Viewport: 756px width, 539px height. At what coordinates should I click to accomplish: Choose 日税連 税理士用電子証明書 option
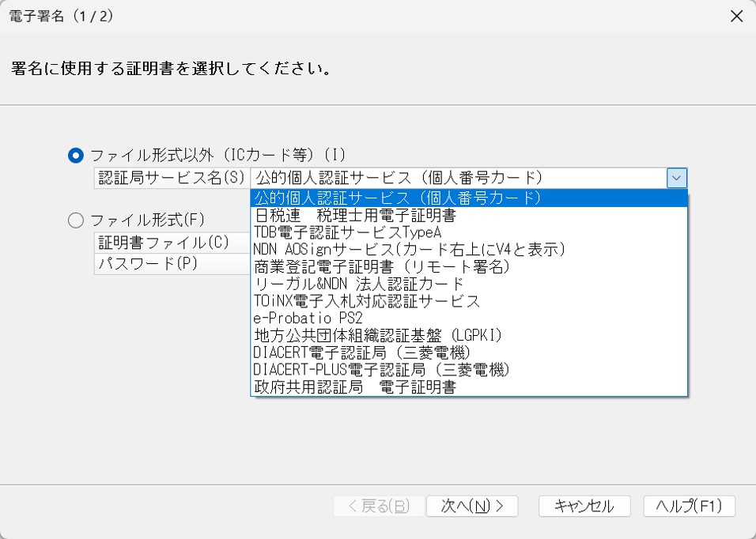(469, 215)
